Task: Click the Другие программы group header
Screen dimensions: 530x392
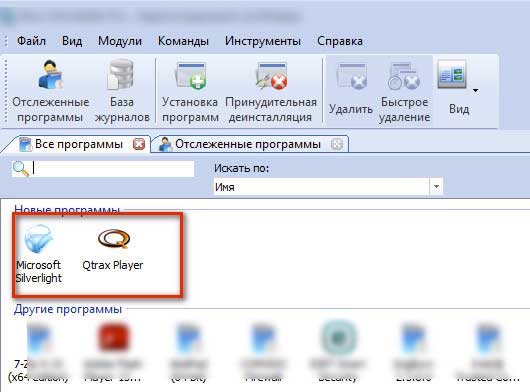Action: tap(68, 309)
